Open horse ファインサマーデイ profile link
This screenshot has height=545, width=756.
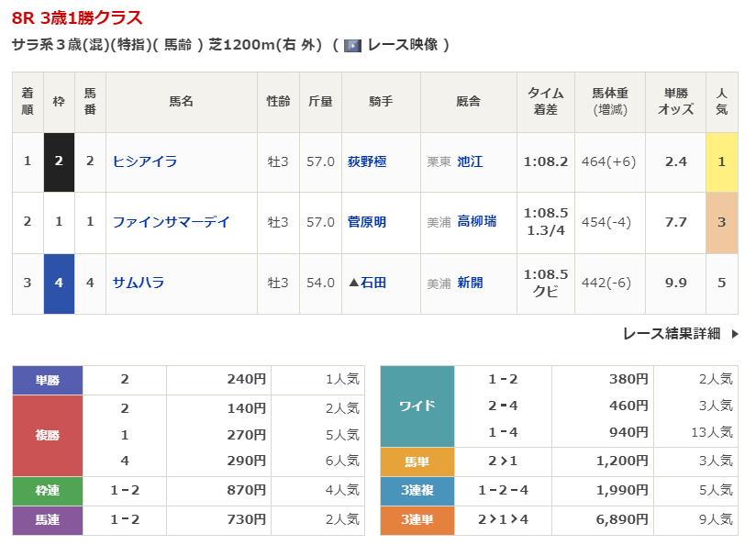[x=172, y=222]
